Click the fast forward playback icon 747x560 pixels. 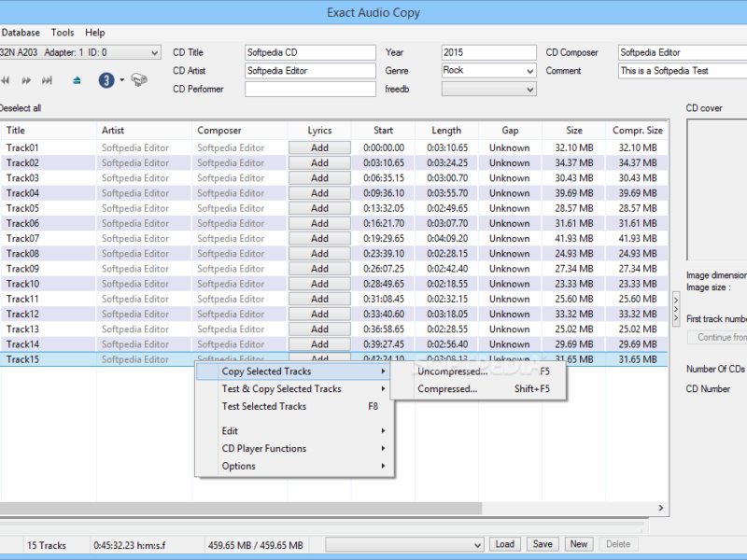tap(27, 80)
